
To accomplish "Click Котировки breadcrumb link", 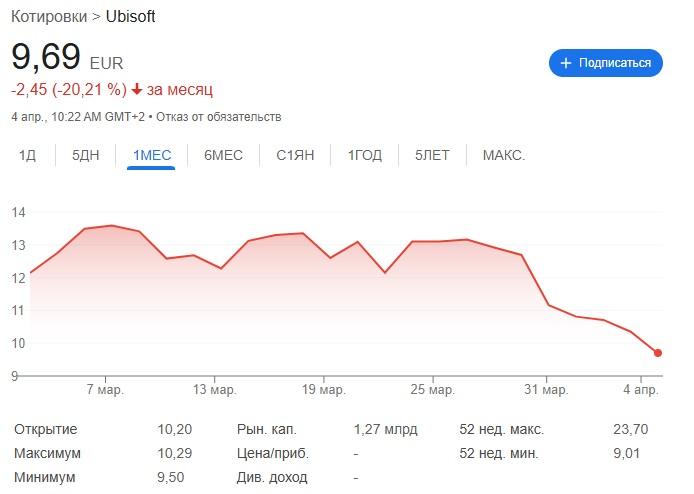I will [49, 17].
